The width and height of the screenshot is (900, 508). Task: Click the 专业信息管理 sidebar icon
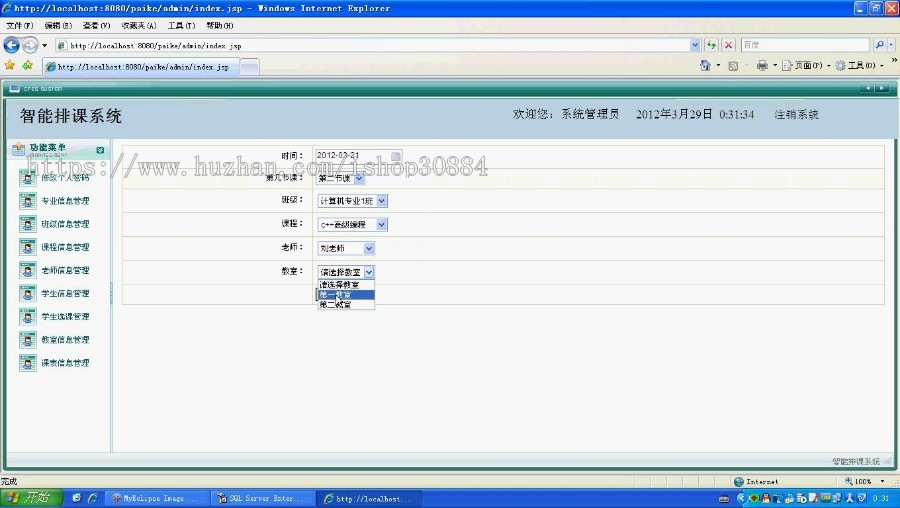click(x=28, y=201)
